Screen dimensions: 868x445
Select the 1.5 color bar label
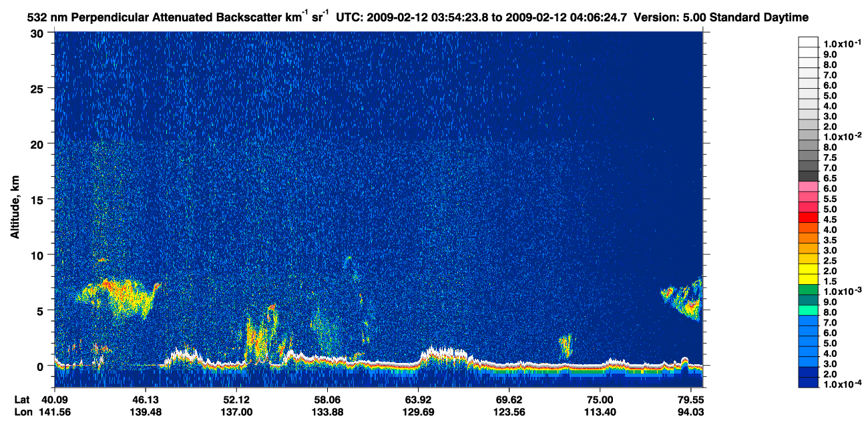831,282
